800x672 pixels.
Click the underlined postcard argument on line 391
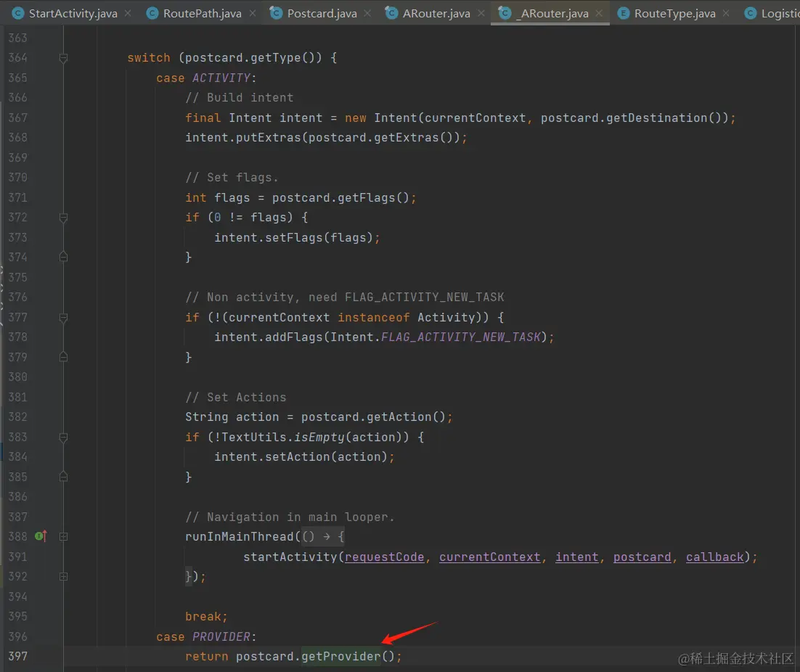[x=642, y=557]
